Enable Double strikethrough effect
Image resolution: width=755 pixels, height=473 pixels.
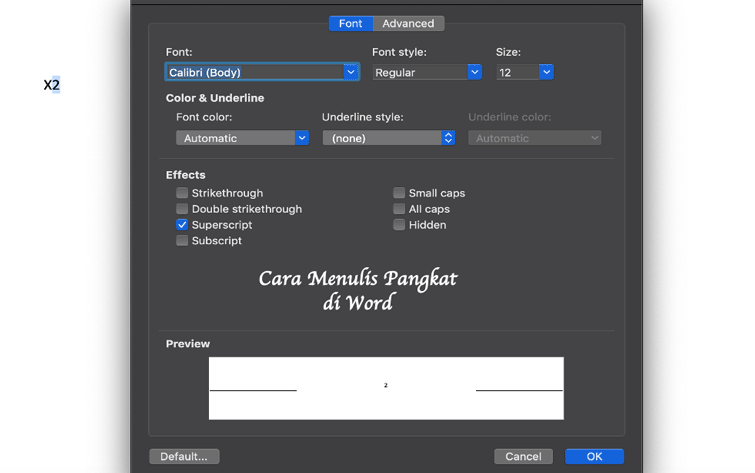pyautogui.click(x=182, y=209)
